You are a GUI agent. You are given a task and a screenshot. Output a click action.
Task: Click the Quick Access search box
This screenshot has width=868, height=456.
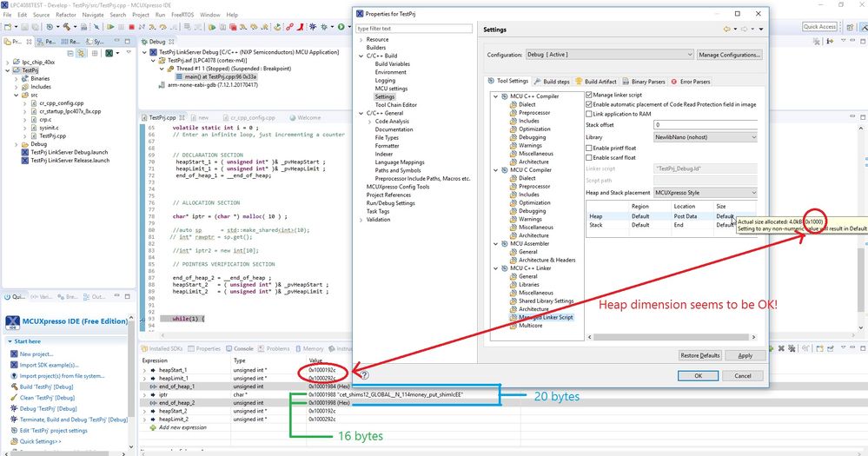click(820, 27)
